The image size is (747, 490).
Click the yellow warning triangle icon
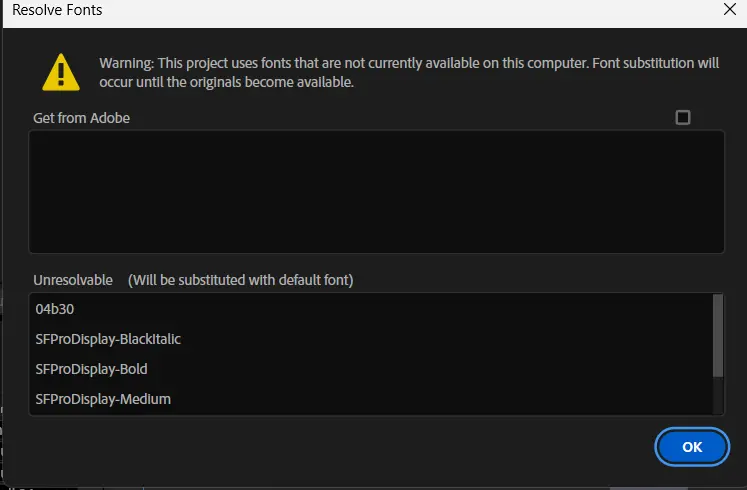click(61, 72)
